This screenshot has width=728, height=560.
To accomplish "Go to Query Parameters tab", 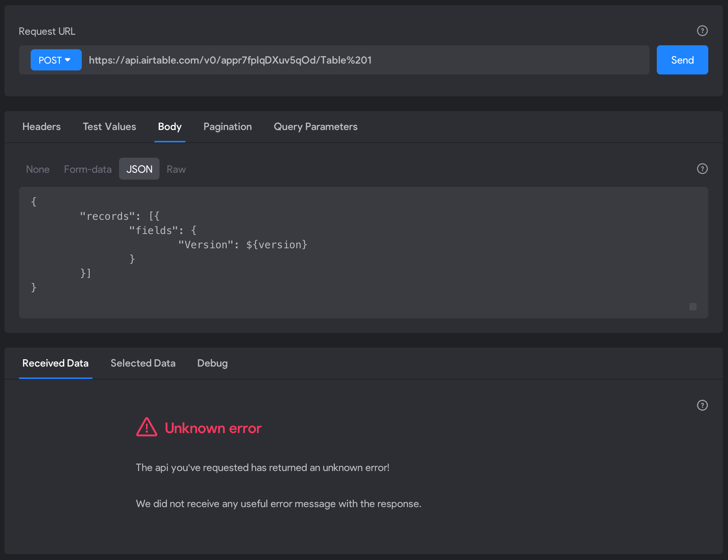I will (x=315, y=127).
